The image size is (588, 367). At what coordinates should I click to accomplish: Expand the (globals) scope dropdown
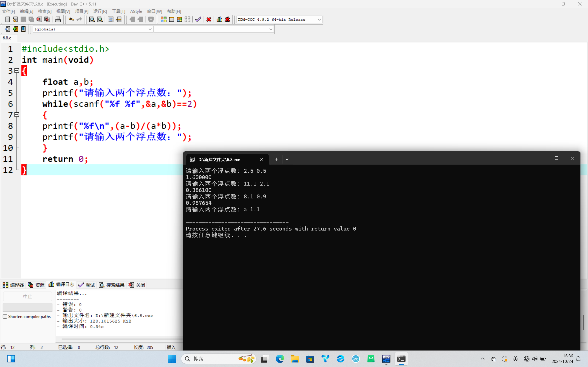click(x=150, y=29)
